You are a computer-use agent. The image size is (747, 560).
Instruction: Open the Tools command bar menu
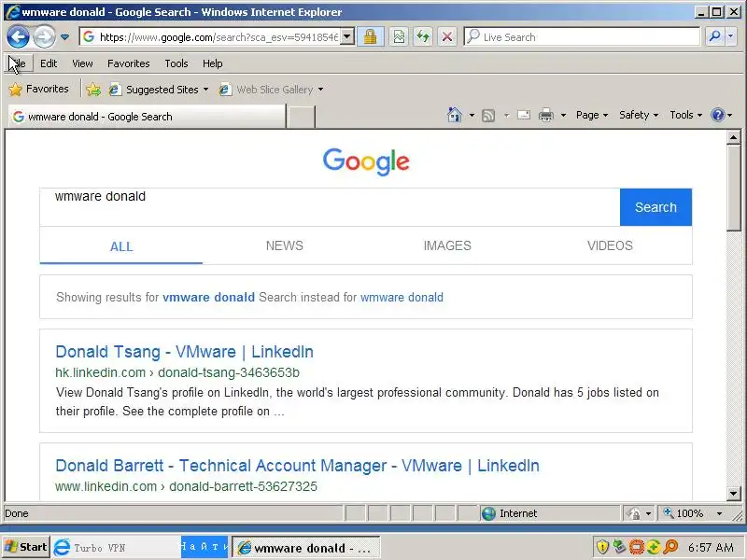[x=685, y=115]
